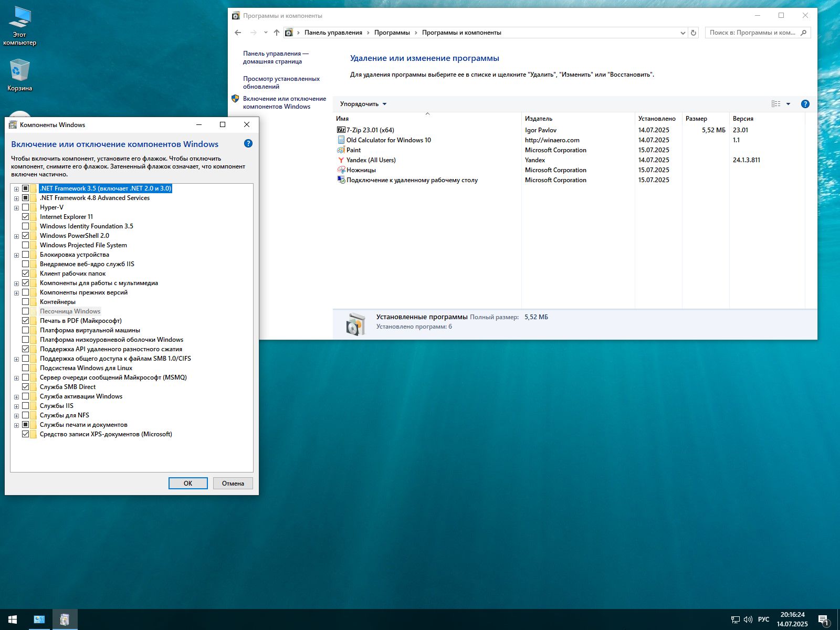Open the Windows Start menu
The image size is (840, 630).
tap(13, 619)
